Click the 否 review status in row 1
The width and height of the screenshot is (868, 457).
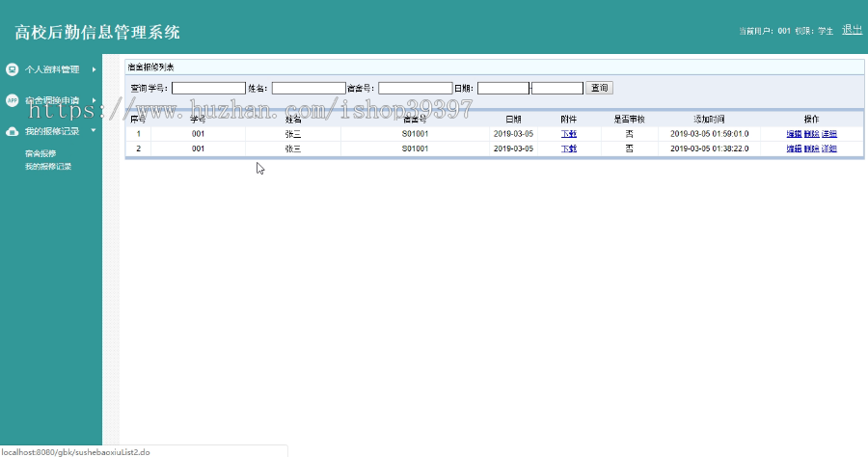630,134
